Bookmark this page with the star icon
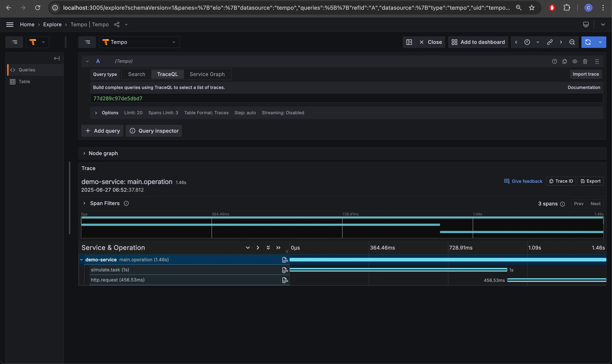 [x=531, y=8]
